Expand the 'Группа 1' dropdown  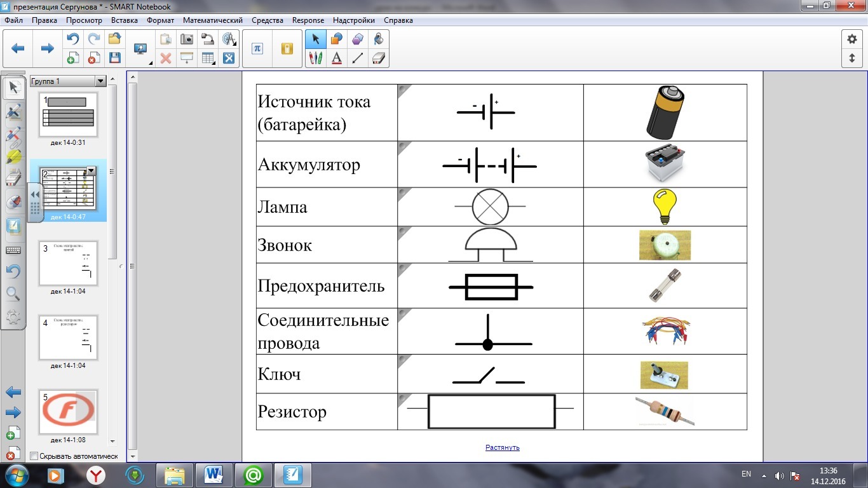point(100,81)
